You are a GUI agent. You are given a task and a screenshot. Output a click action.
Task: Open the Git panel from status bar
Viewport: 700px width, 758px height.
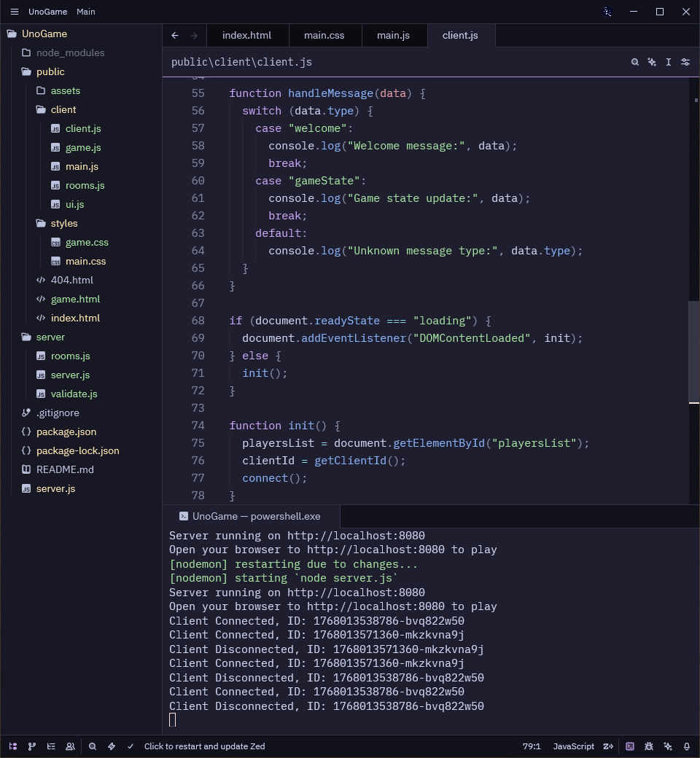(x=31, y=746)
